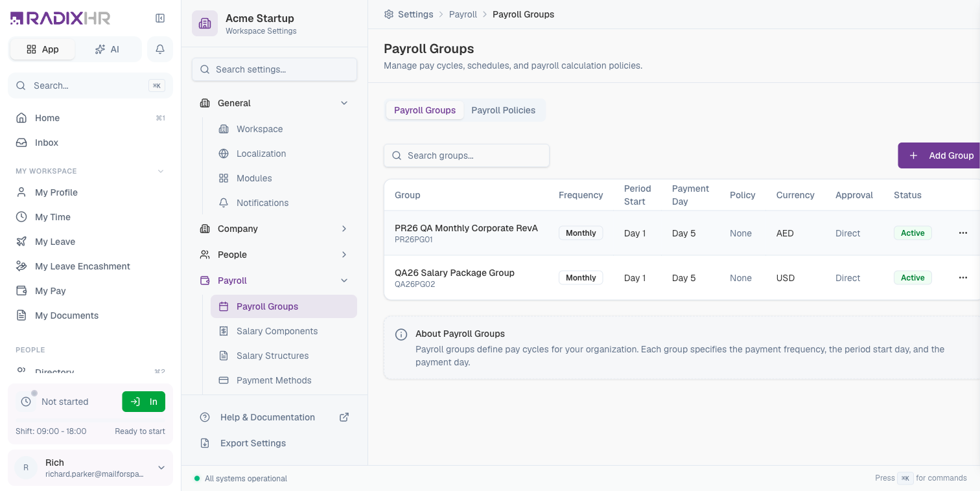Switch to App mode
This screenshot has height=491, width=980.
(x=42, y=49)
